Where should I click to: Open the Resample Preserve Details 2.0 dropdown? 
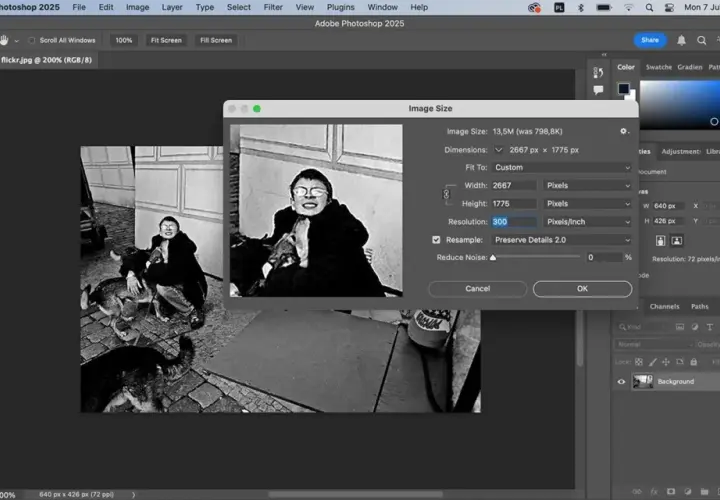[x=562, y=240]
